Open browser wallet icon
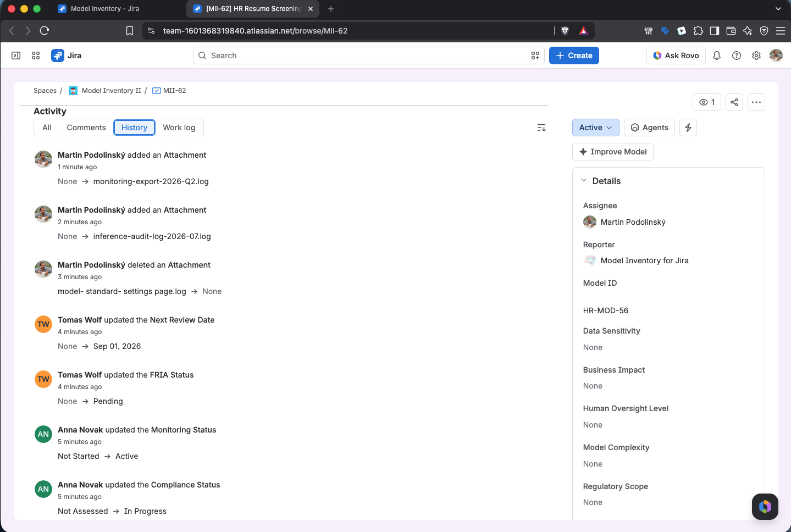 pyautogui.click(x=731, y=31)
